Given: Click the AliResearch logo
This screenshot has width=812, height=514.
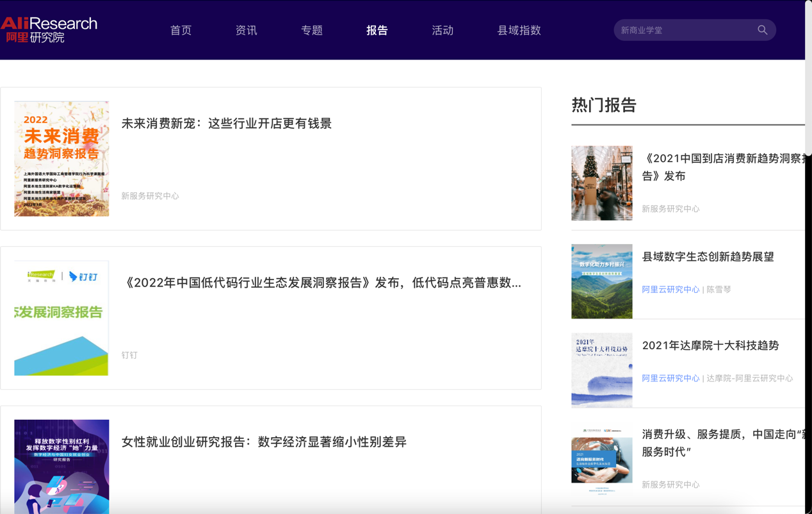Looking at the screenshot, I should [x=49, y=29].
